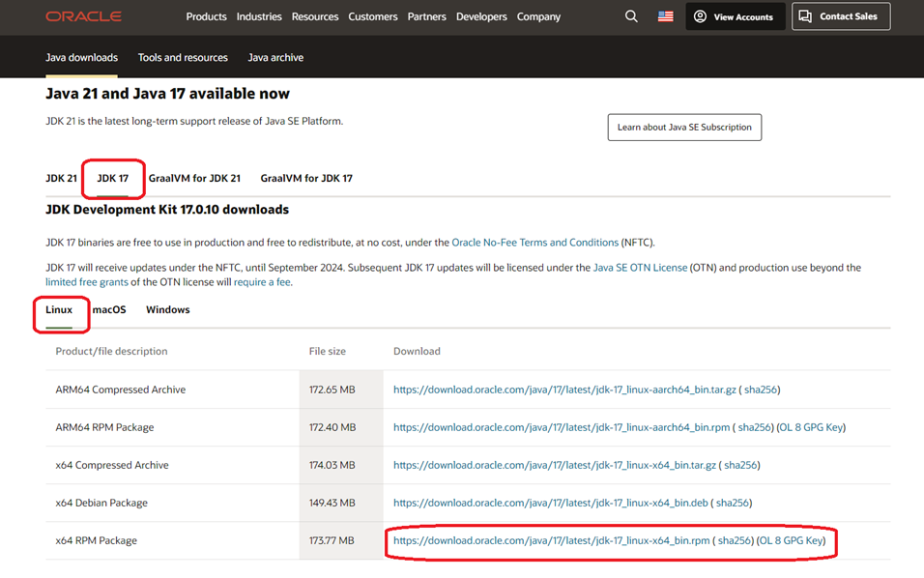The height and width of the screenshot is (578, 924).
Task: Click the Product/file description column header
Action: (x=111, y=351)
